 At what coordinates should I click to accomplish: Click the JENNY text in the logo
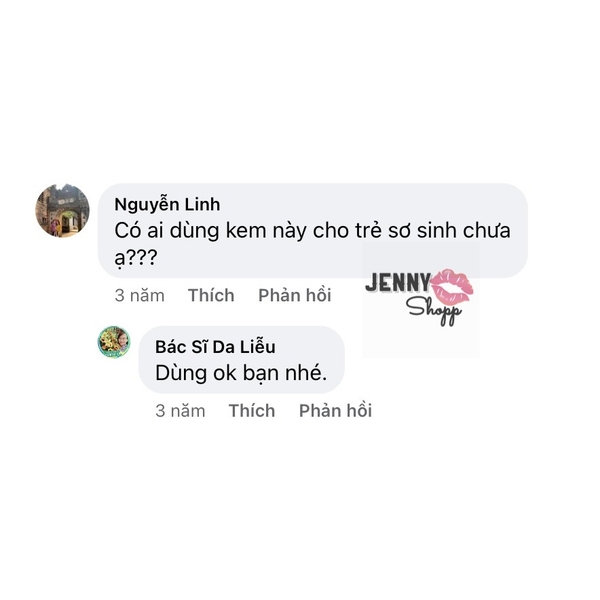pos(398,283)
